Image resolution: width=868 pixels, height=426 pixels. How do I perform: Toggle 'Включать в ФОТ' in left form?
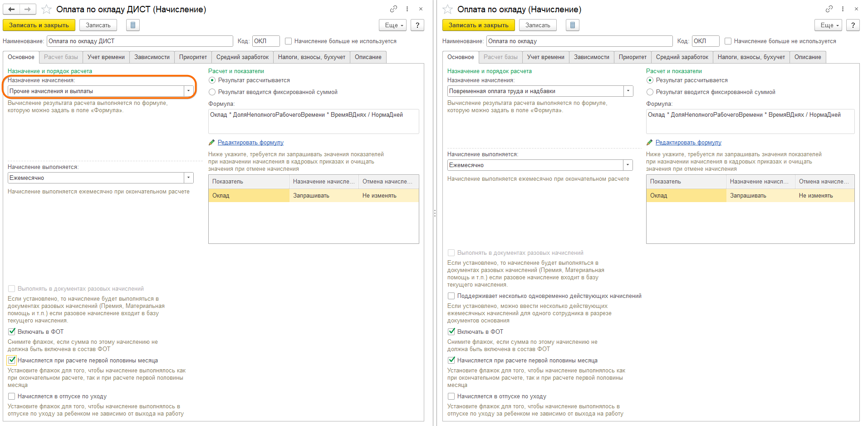[x=12, y=332]
